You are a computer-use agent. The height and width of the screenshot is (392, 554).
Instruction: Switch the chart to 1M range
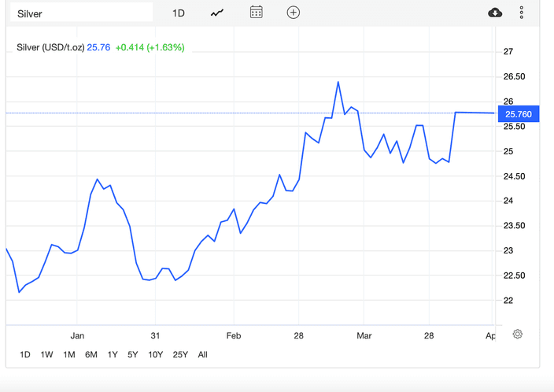pos(68,355)
